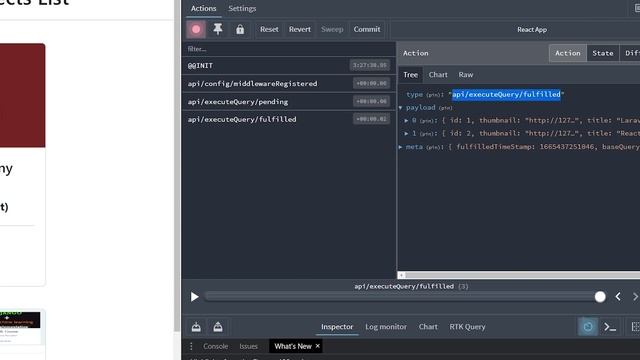Click the lock changes icon
Screen dimensions: 640x360
(x=240, y=29)
